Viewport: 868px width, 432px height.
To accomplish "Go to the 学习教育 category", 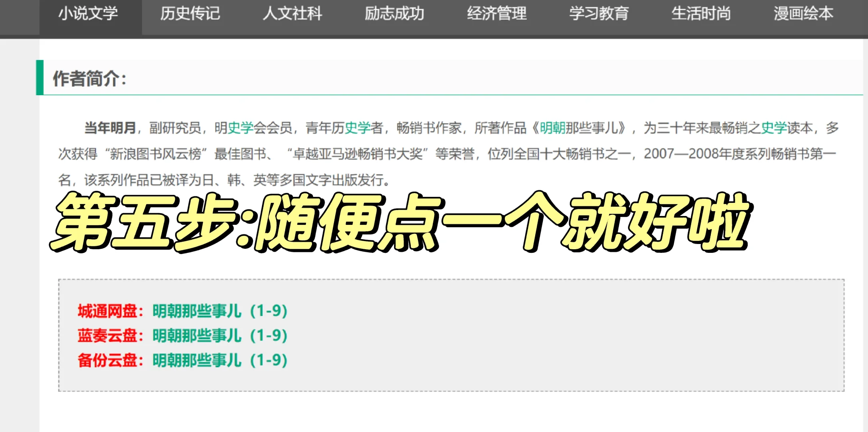I will (599, 14).
